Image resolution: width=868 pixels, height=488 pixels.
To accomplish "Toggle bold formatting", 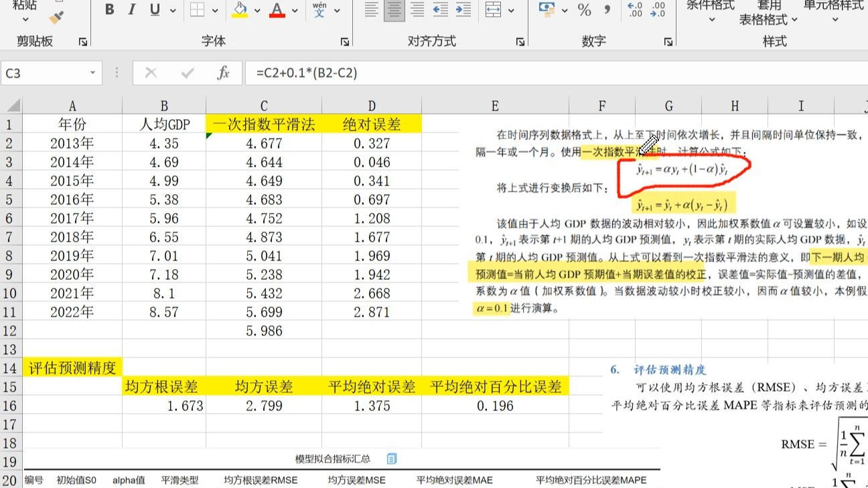I will pyautogui.click(x=109, y=10).
